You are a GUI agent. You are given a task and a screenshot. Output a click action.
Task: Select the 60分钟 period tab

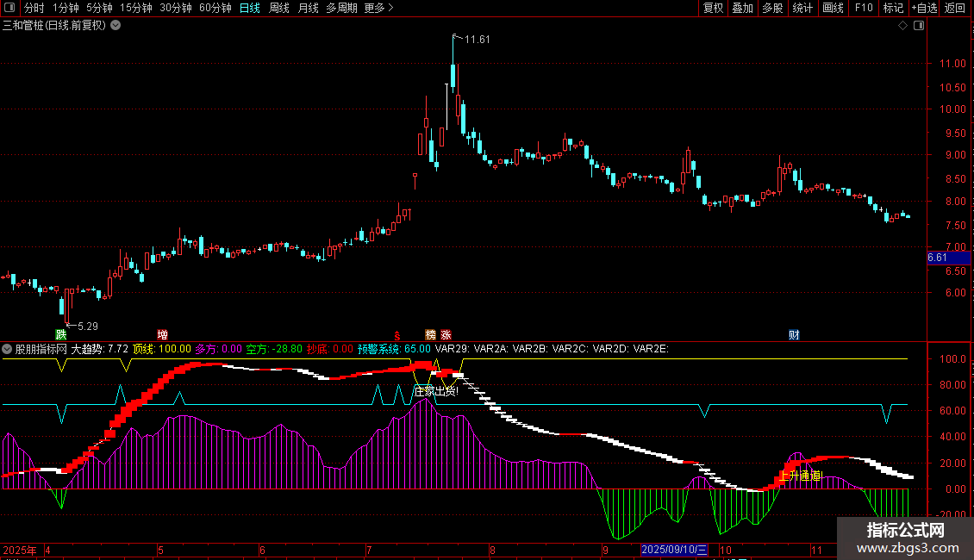(215, 8)
